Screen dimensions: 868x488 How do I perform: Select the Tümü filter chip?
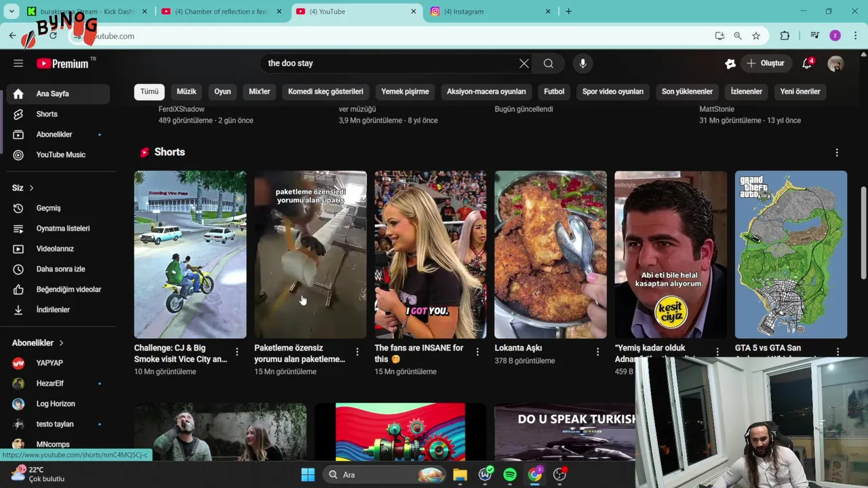coord(149,91)
